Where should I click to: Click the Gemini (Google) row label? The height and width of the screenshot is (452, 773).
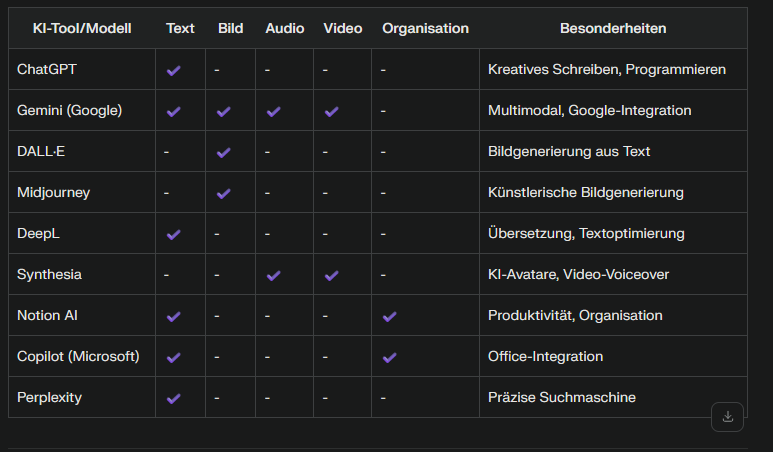[x=69, y=110]
